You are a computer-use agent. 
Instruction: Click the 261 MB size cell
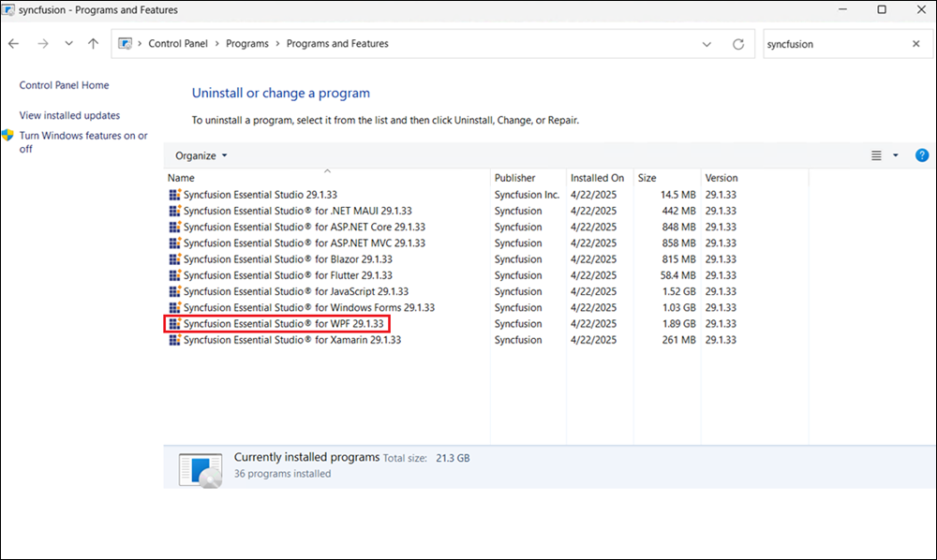click(678, 340)
